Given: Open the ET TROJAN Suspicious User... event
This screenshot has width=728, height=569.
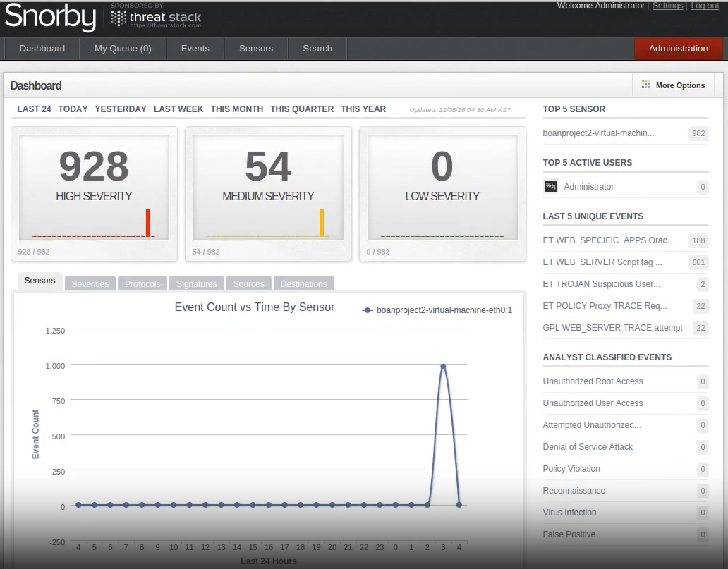Looking at the screenshot, I should [601, 284].
